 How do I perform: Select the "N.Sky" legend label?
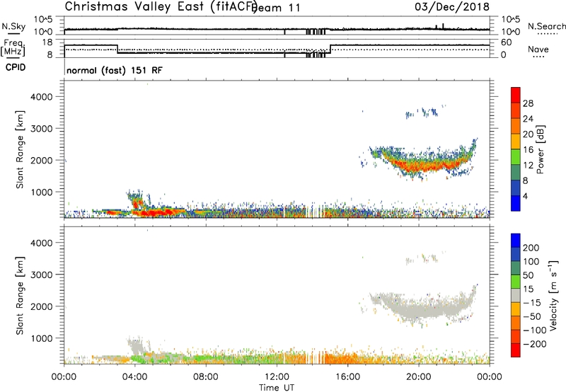13,26
